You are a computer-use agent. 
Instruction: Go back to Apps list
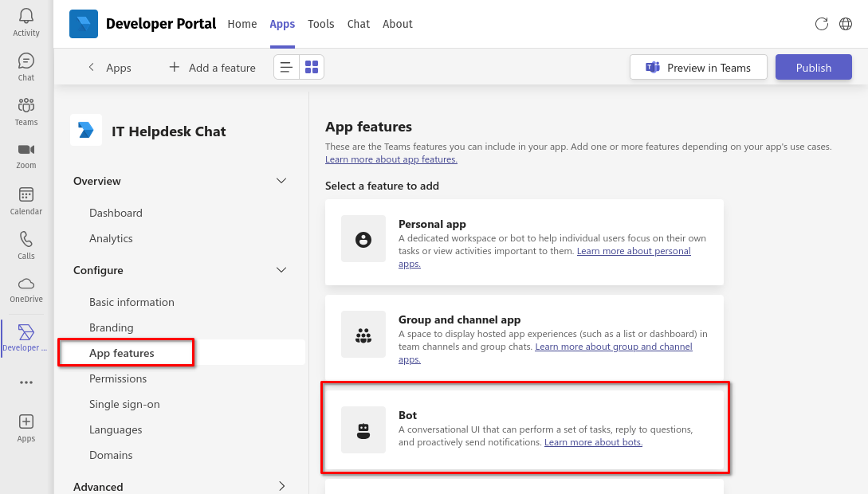pos(110,68)
